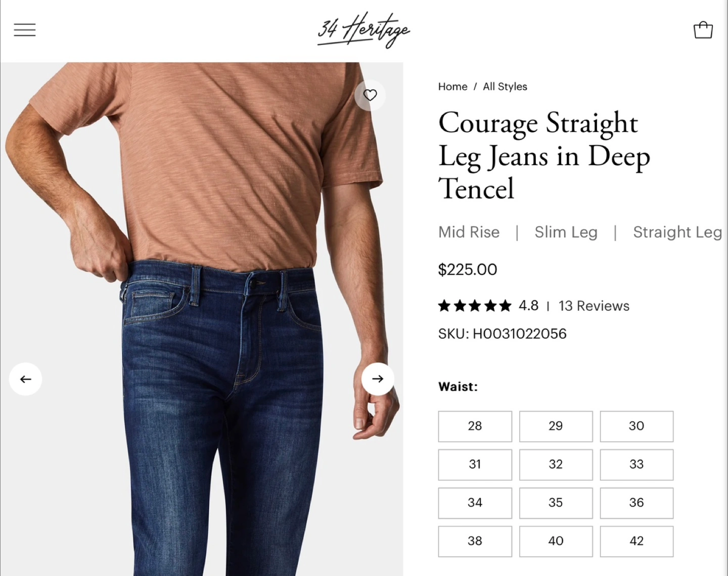
Task: Click the 34 Heritage logo
Action: [x=363, y=30]
